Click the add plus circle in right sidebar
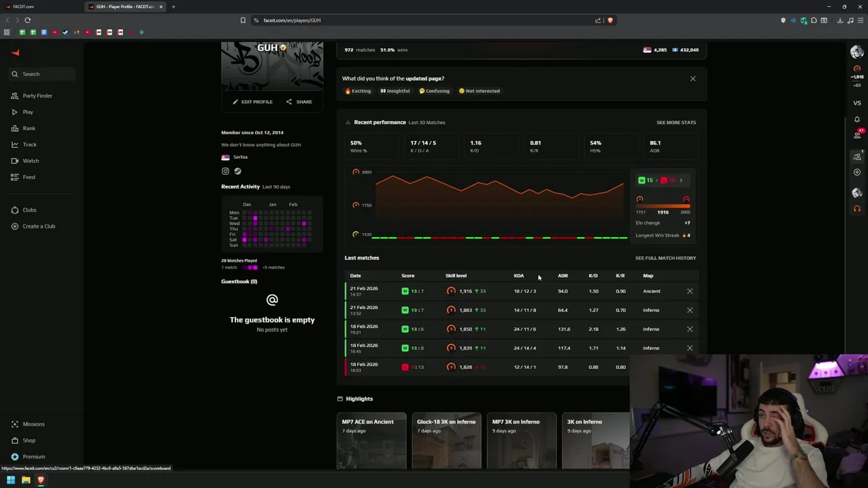The height and width of the screenshot is (488, 868). point(857,172)
